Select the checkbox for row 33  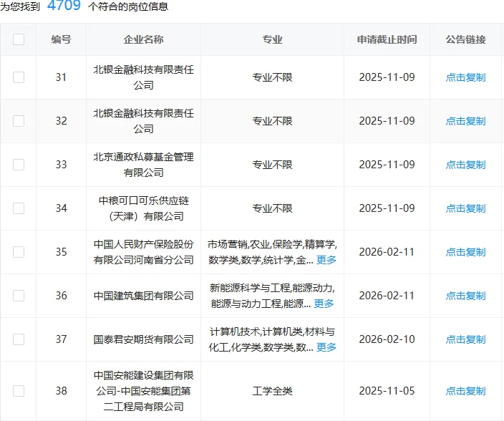point(19,165)
